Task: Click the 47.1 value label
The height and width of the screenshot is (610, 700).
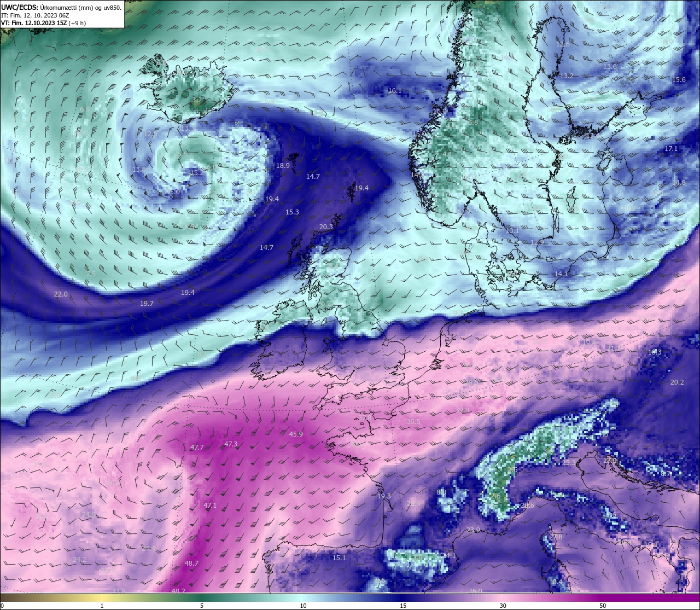Action: point(210,506)
